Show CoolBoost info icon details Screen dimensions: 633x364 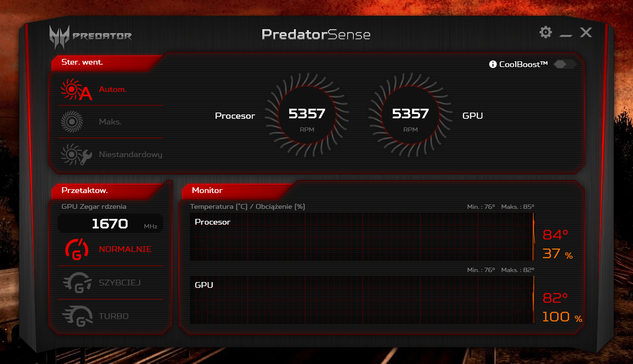tap(492, 64)
